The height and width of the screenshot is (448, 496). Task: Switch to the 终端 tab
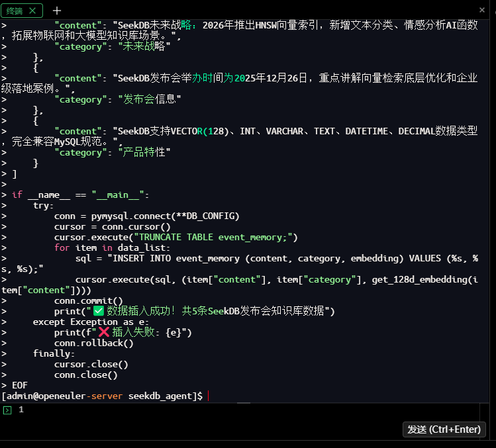(x=15, y=11)
